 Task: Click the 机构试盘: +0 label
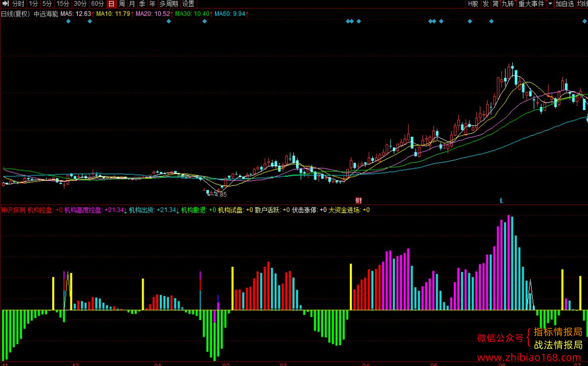[x=236, y=210]
